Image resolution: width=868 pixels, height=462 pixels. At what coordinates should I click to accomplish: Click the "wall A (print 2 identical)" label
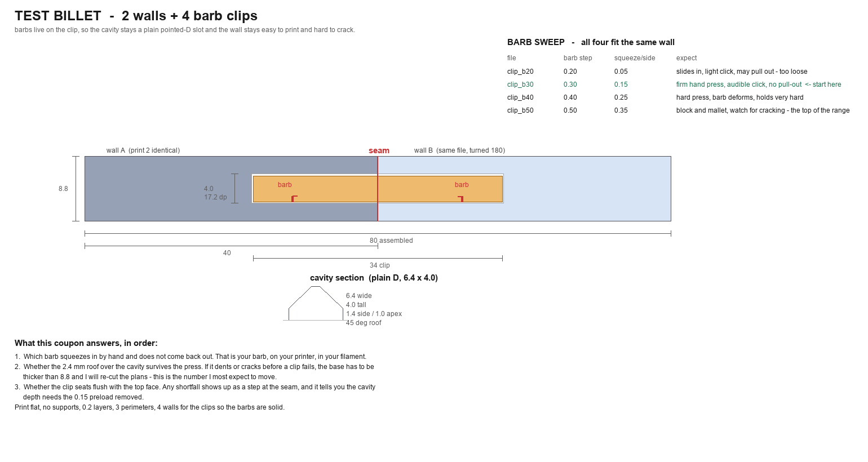coord(143,150)
